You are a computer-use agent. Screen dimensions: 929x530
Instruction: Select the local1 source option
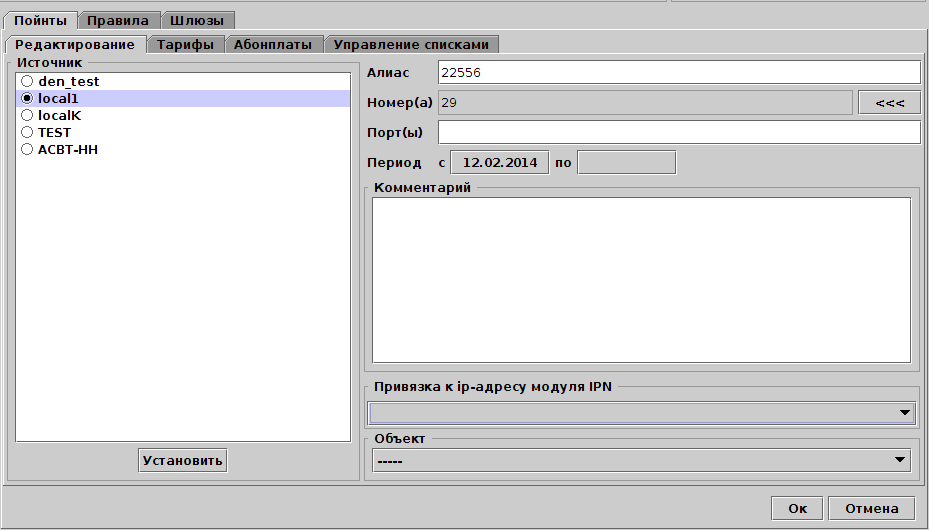pyautogui.click(x=28, y=98)
